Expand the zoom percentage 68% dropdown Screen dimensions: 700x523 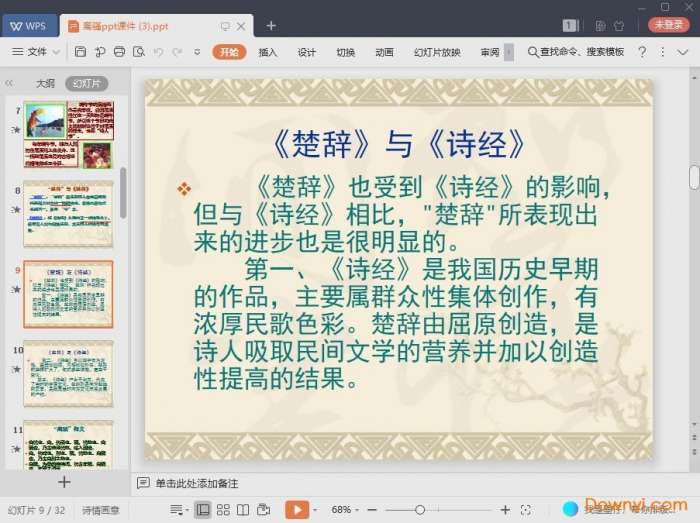[346, 510]
